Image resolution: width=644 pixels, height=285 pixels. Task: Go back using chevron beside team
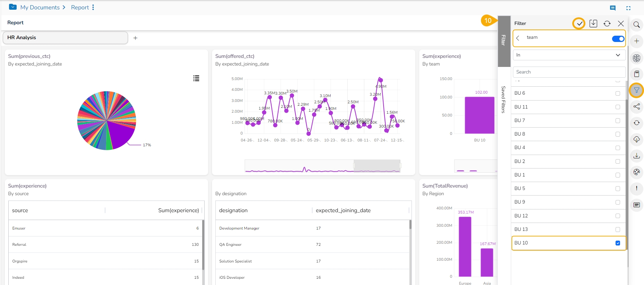click(518, 38)
